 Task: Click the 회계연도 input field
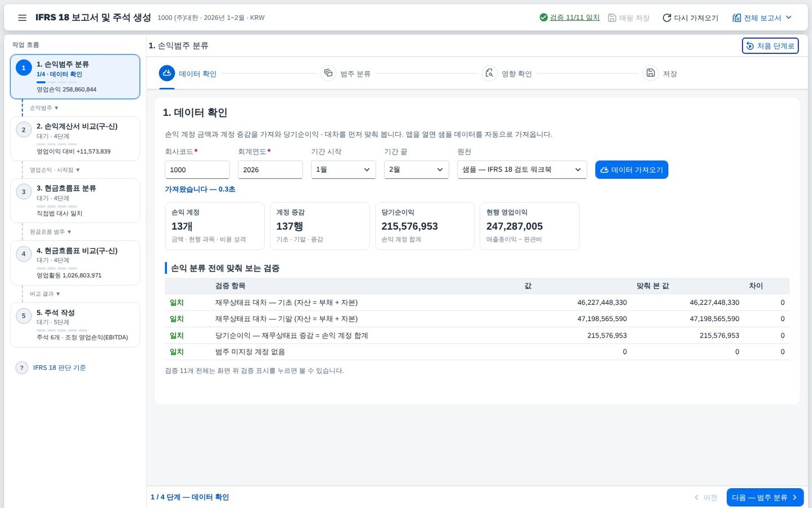270,169
